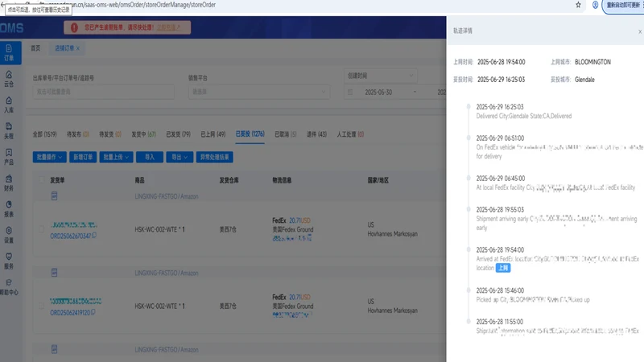Select the 待发货 status tab
This screenshot has width=644, height=362.
(110, 134)
